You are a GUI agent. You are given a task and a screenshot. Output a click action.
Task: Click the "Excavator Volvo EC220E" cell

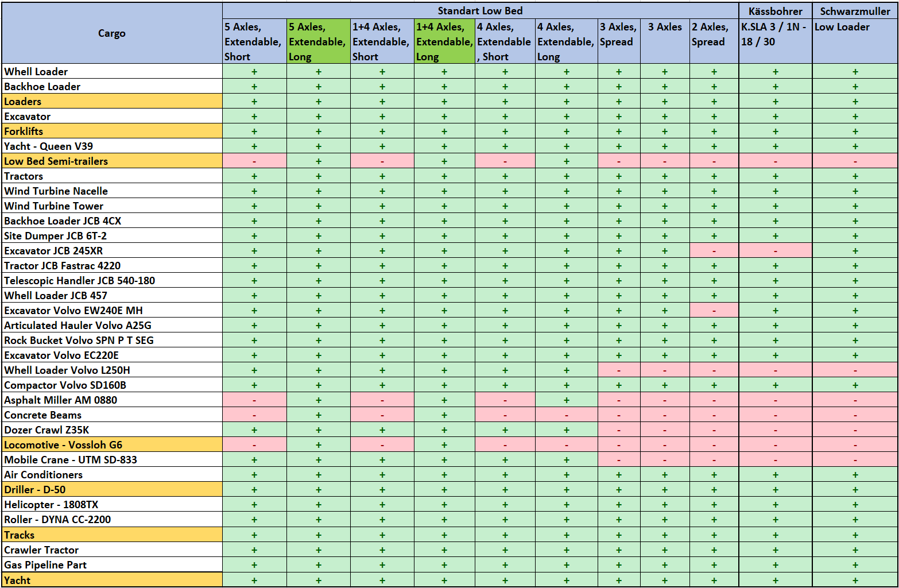112,355
